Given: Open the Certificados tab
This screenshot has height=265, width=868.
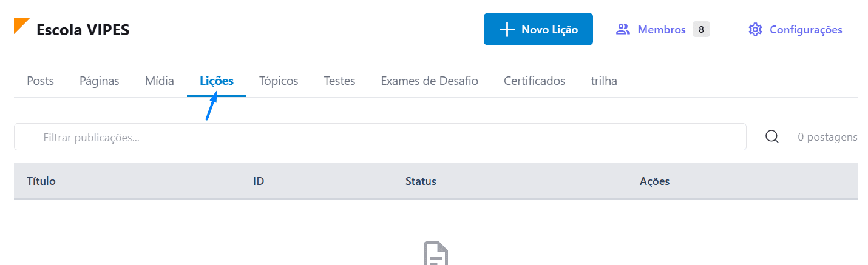Looking at the screenshot, I should pyautogui.click(x=534, y=81).
